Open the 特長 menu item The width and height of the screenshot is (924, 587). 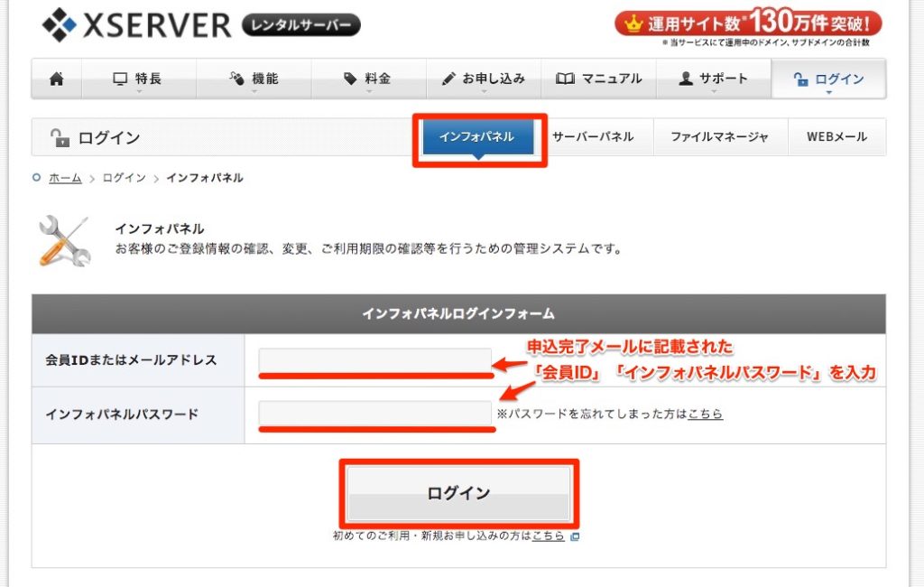tap(138, 79)
